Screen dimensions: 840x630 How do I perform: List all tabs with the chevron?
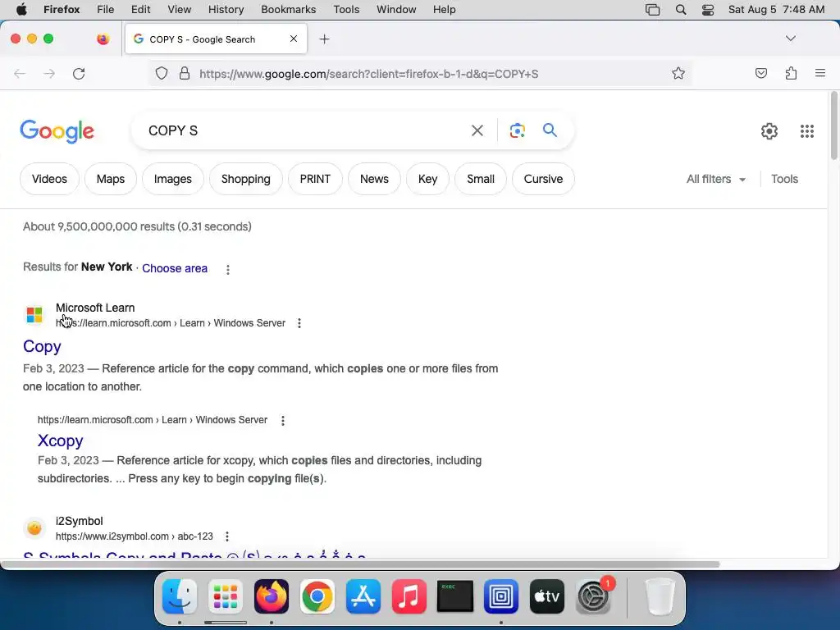click(791, 39)
